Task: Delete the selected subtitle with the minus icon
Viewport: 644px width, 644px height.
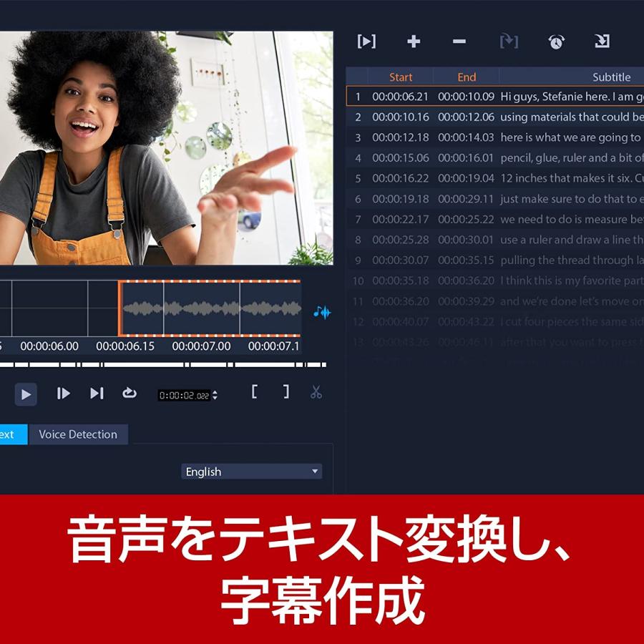Action: pyautogui.click(x=459, y=42)
